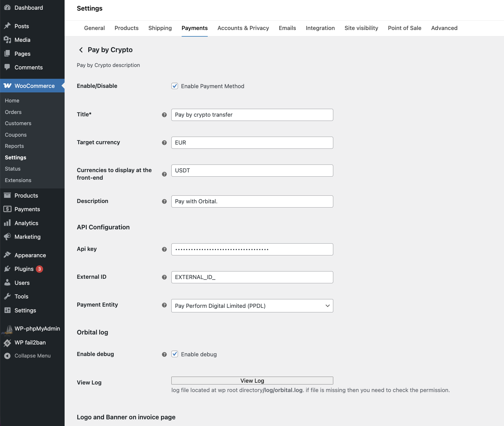Click the Analytics bar chart icon
The width and height of the screenshot is (504, 426).
coord(7,223)
